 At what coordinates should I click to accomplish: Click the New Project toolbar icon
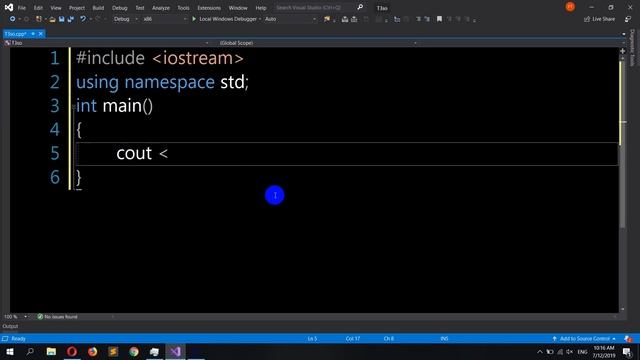[x=39, y=19]
